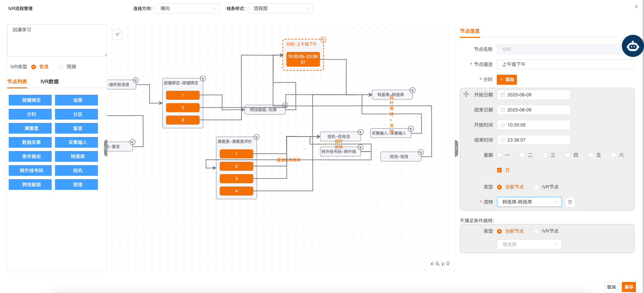The image size is (644, 293).
Task: Click the 添加 button for 分时
Action: 506,80
